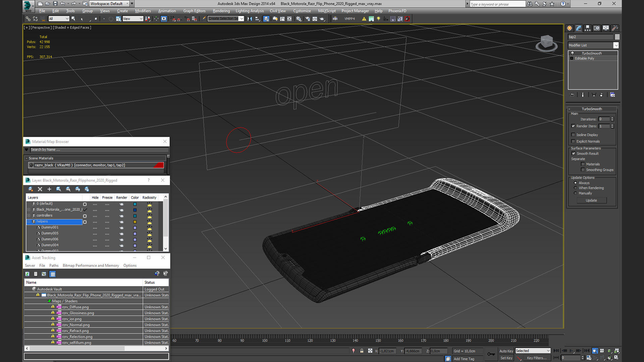Viewport: 644px width, 362px height.
Task: Click Create New Layer icon in Layer dialog
Action: pos(31,189)
